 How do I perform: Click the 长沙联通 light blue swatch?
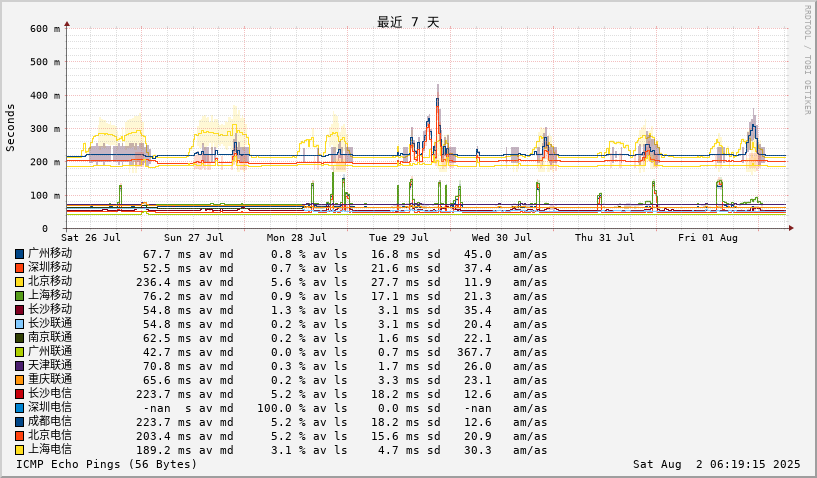pyautogui.click(x=19, y=325)
